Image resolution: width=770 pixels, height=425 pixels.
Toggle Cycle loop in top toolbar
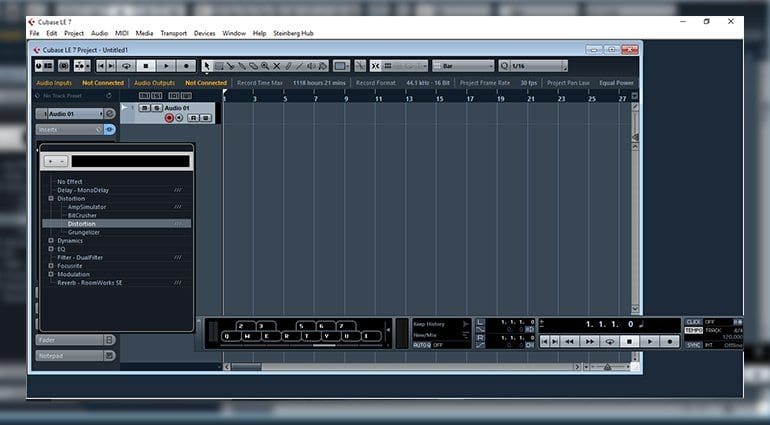coord(127,66)
